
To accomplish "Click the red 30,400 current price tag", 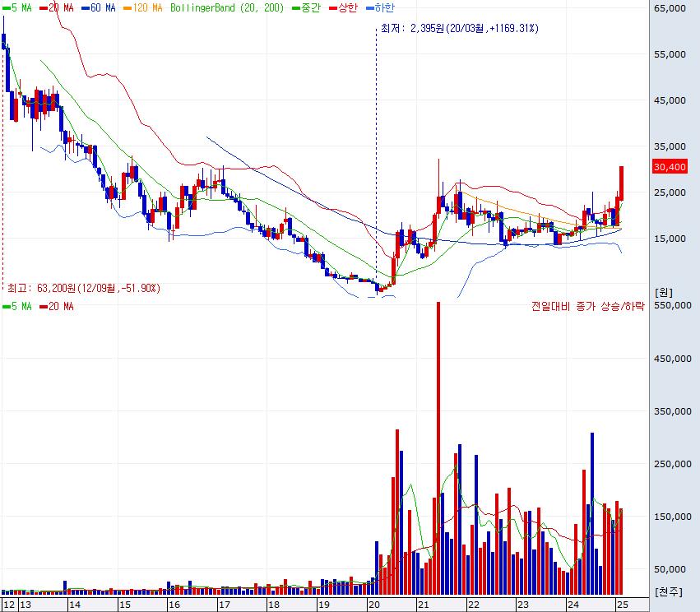I will (x=669, y=167).
